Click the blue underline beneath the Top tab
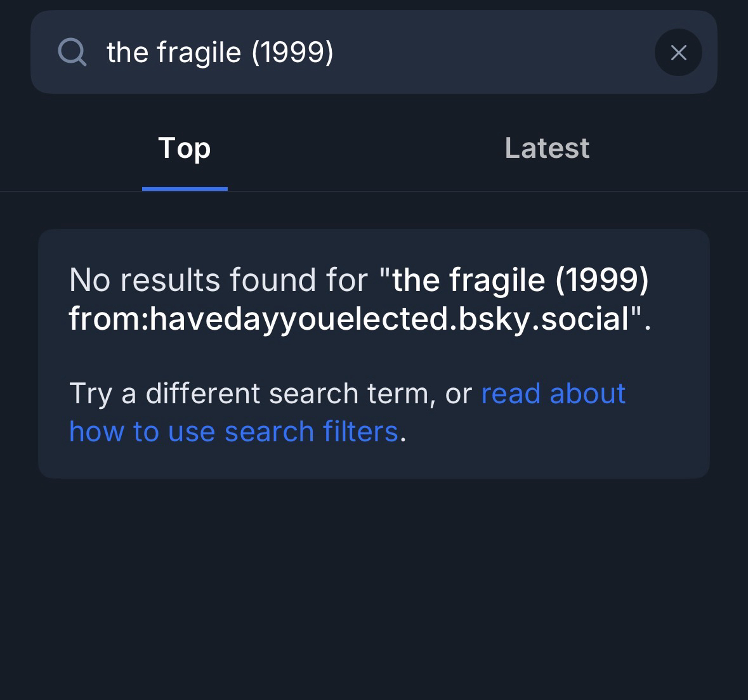This screenshot has height=700, width=748. click(185, 188)
